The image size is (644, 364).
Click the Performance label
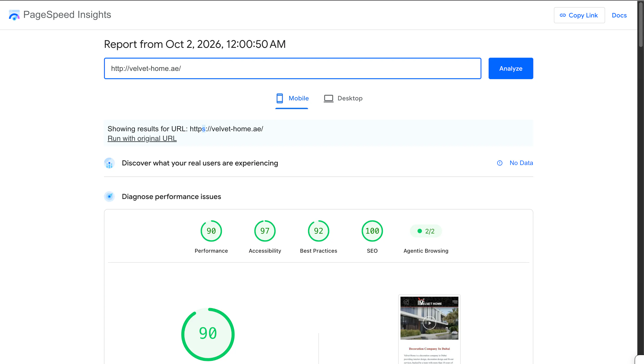(x=211, y=251)
